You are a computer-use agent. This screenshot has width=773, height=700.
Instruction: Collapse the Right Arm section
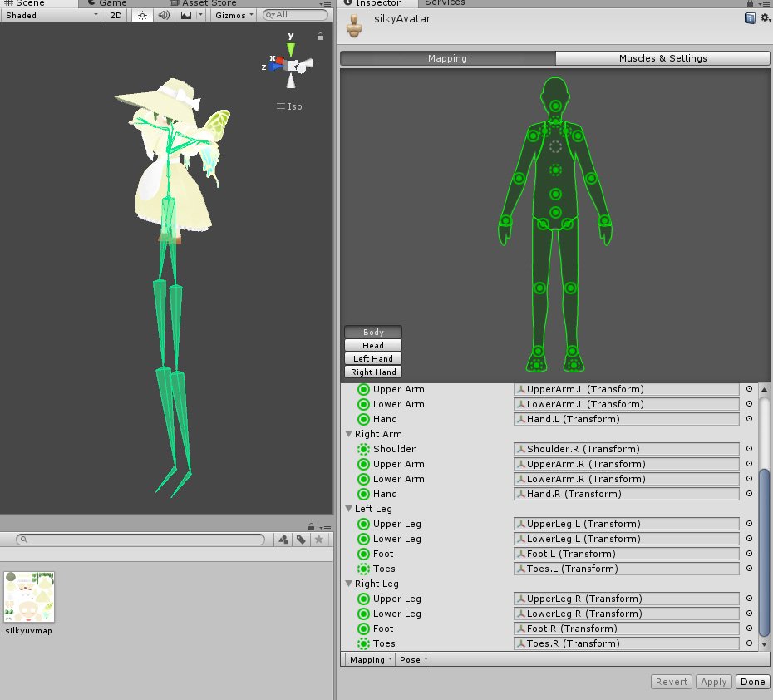coord(349,434)
